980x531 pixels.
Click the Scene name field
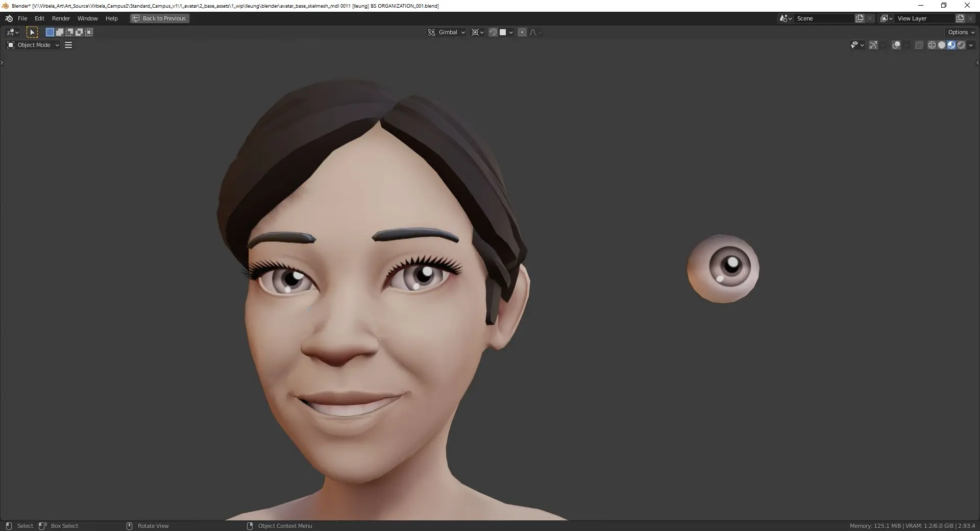click(823, 18)
